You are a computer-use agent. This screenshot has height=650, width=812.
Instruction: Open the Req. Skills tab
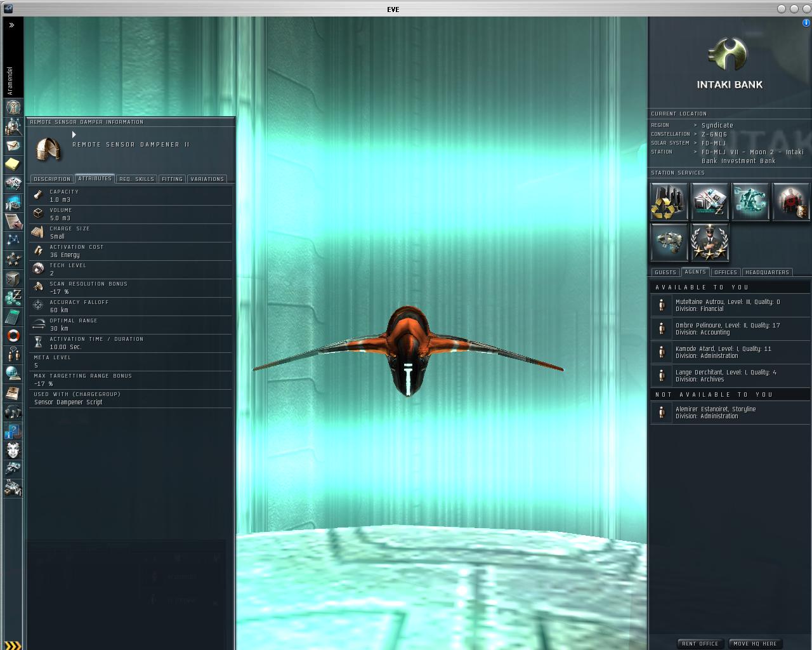[136, 179]
